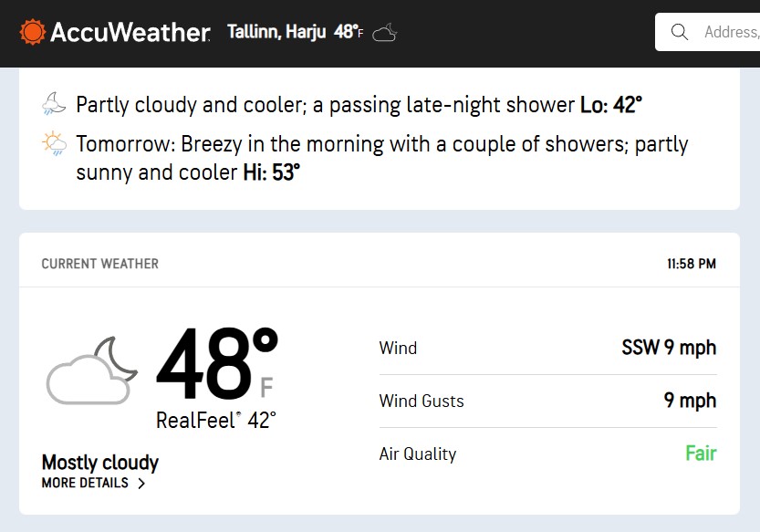This screenshot has width=760, height=532.
Task: Open Tallinn, Harju location in header
Action: [x=276, y=33]
